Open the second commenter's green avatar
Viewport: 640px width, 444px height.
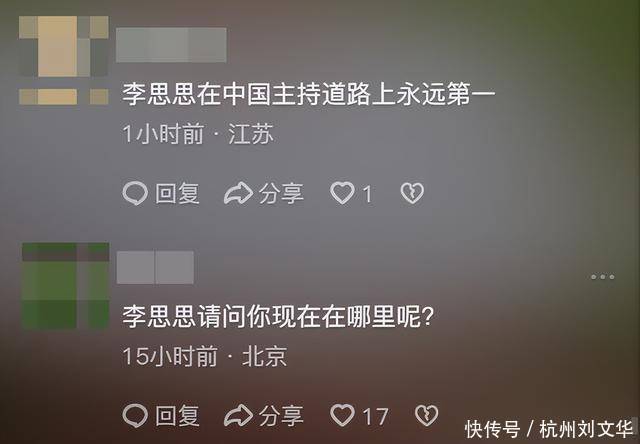65,286
